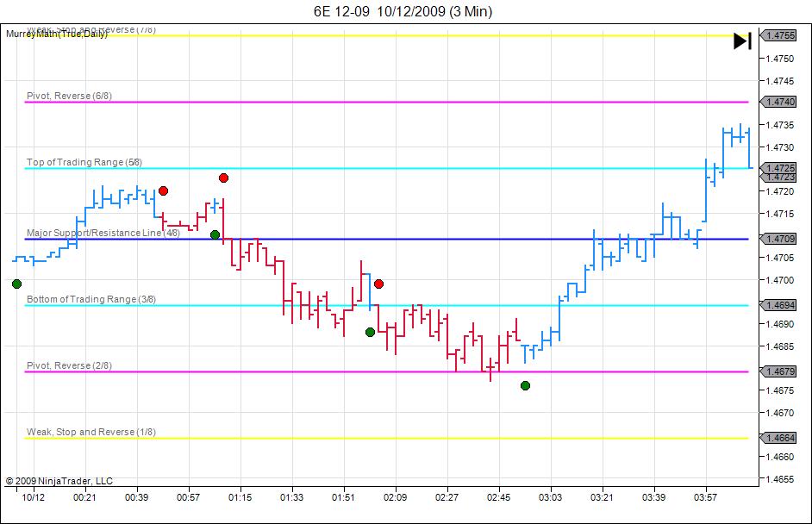This screenshot has width=812, height=524.
Task: Select the MurreyMath(True,Daily) indicator label
Action: click(x=57, y=34)
